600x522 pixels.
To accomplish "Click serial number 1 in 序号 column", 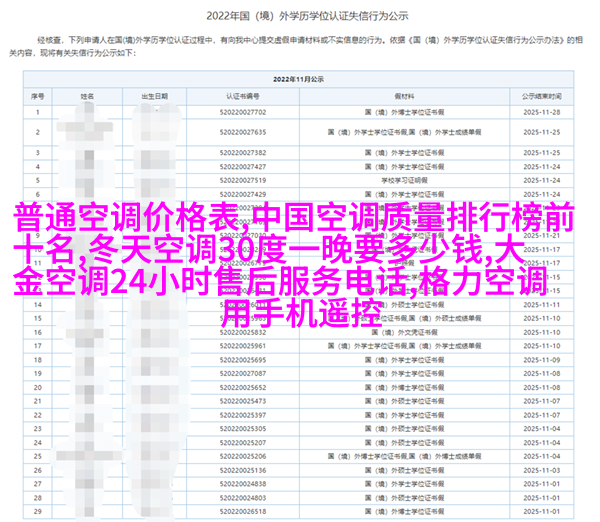I will pyautogui.click(x=38, y=112).
